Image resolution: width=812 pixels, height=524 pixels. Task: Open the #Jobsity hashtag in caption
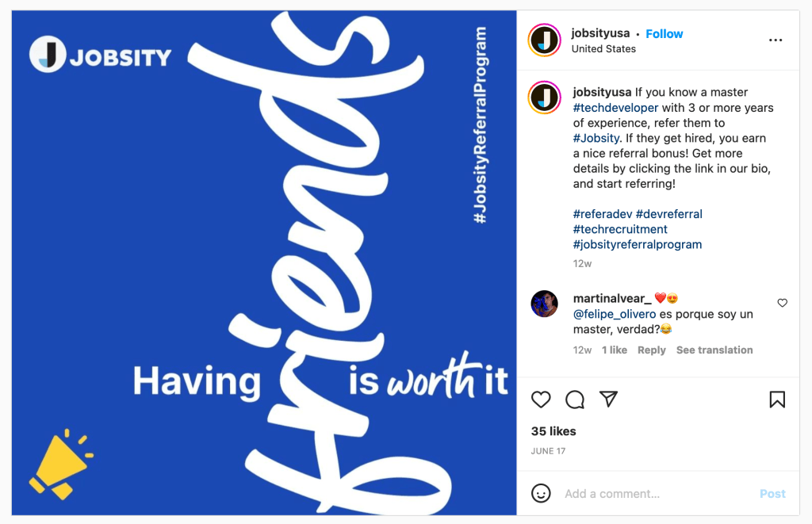click(596, 139)
